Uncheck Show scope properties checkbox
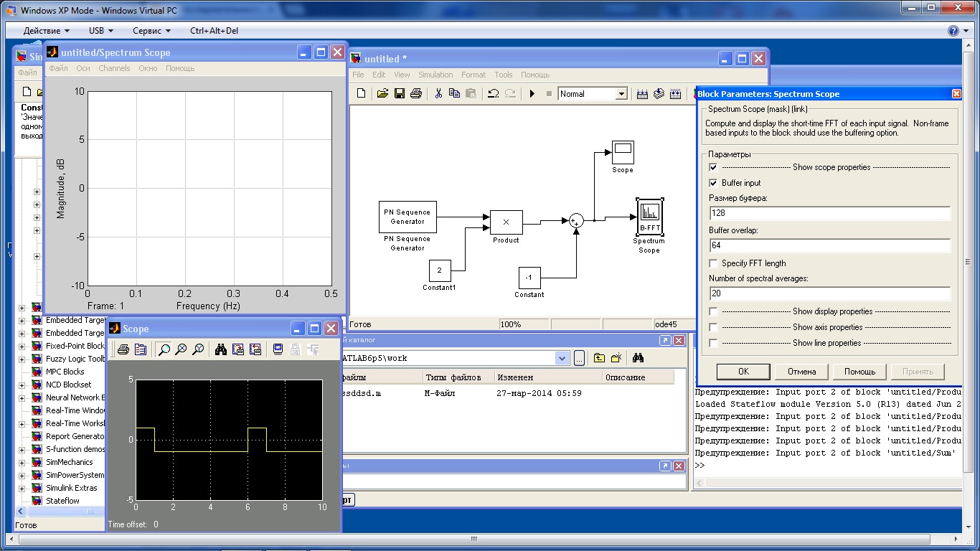This screenshot has height=551, width=980. [x=713, y=167]
